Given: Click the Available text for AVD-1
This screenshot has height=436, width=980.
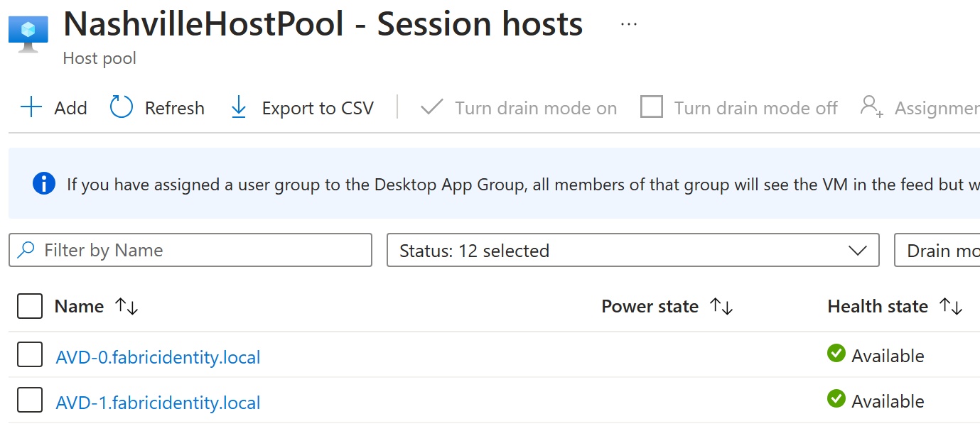Looking at the screenshot, I should click(888, 401).
